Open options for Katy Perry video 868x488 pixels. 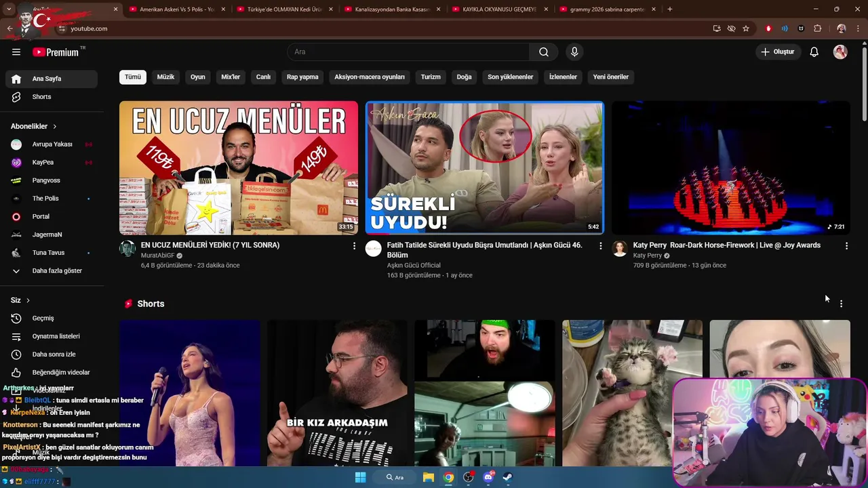coord(846,246)
